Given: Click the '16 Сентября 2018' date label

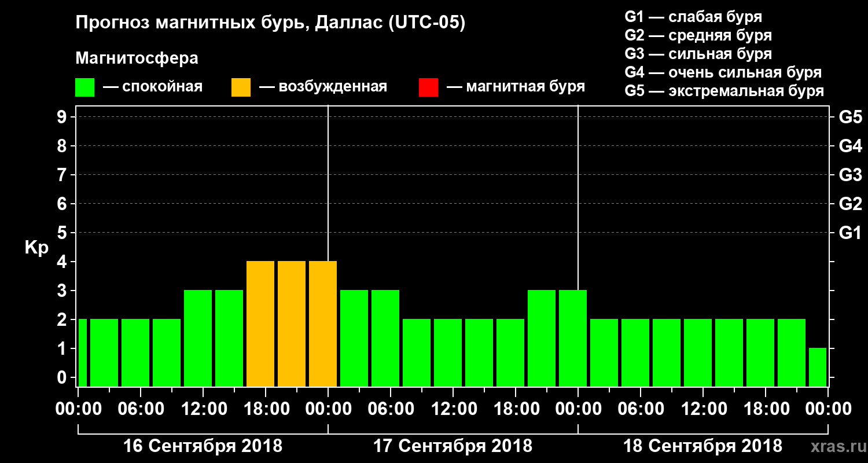Looking at the screenshot, I should (x=203, y=446).
